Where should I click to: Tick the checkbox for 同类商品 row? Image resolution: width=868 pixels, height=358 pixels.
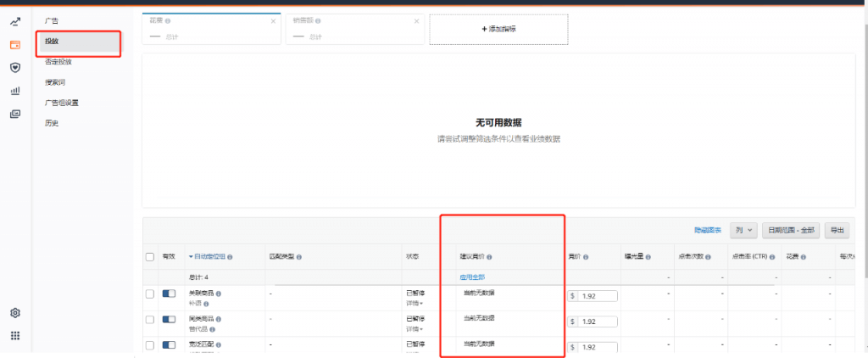149,320
